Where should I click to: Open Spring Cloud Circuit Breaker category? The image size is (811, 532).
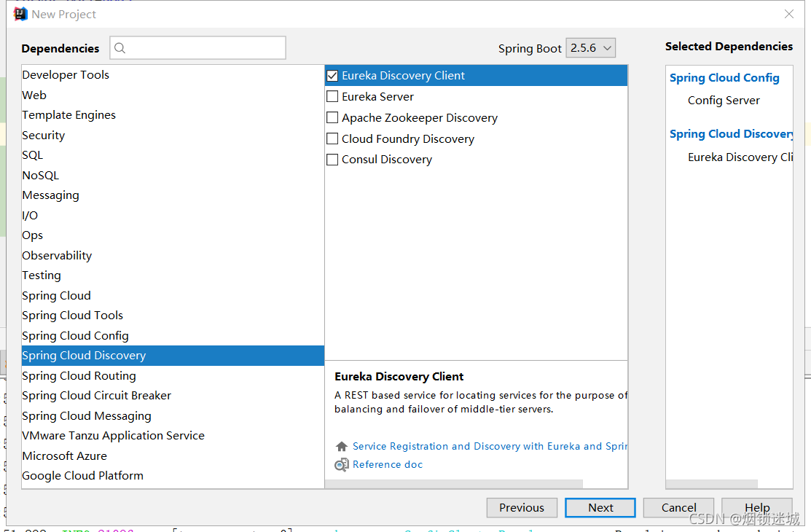[96, 395]
